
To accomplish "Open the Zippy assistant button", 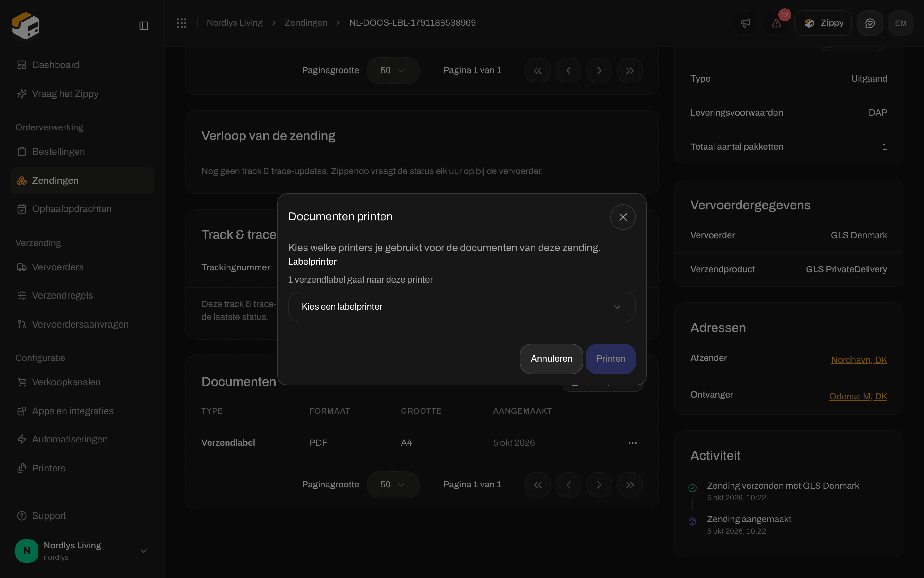I will [823, 23].
